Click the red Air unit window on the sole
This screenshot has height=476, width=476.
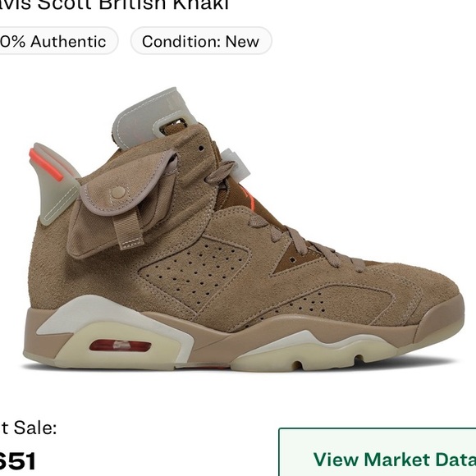click(120, 346)
